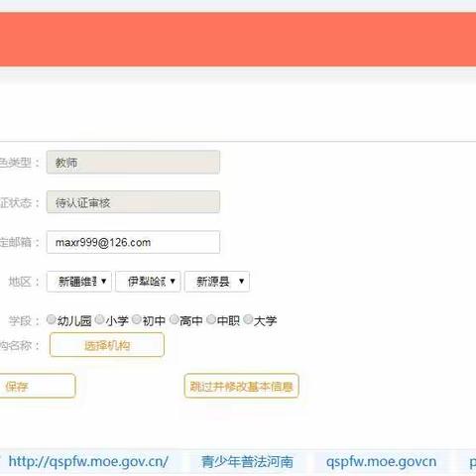The height and width of the screenshot is (476, 476).
Task: Open the qspfw.moe.govcn link
Action: (381, 462)
